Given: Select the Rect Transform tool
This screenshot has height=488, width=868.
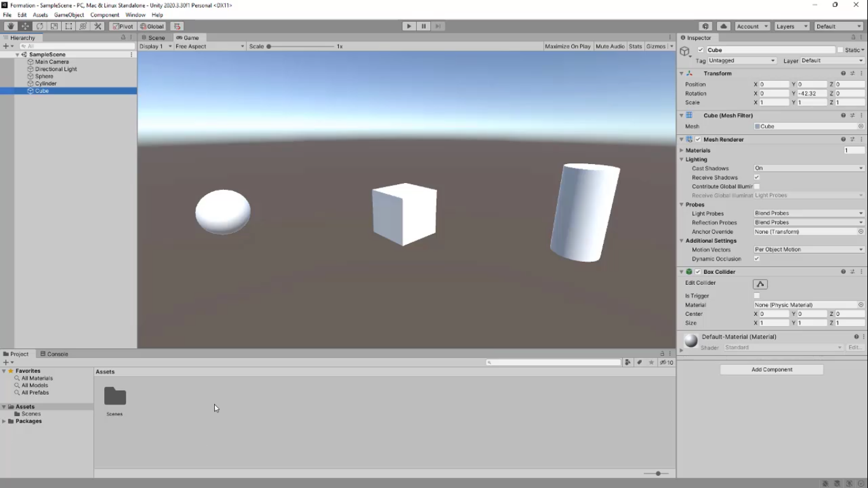Looking at the screenshot, I should tap(69, 26).
